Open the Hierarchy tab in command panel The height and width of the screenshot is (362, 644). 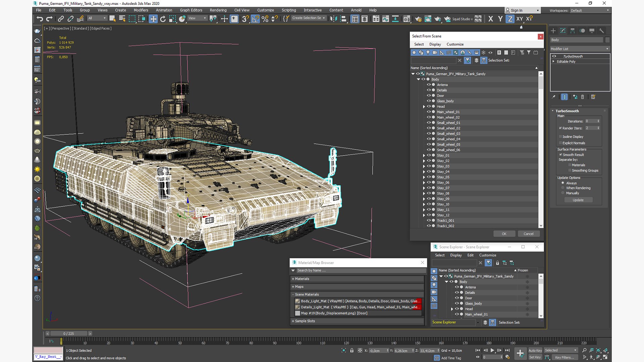tap(573, 31)
